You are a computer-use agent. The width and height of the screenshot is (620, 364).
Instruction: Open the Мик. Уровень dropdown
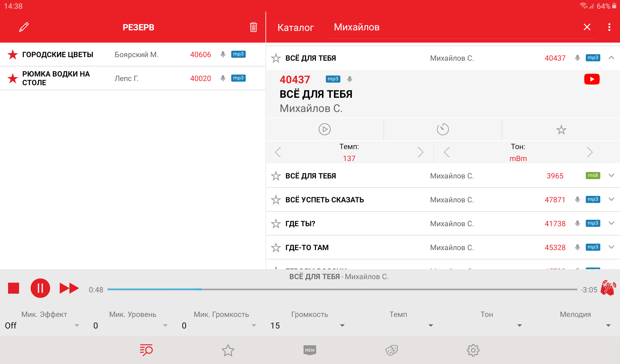coord(130,326)
